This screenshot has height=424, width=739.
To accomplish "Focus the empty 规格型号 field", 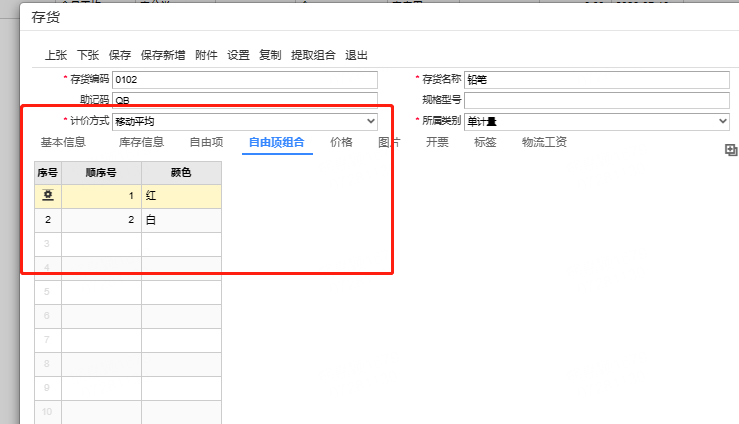I will [597, 100].
